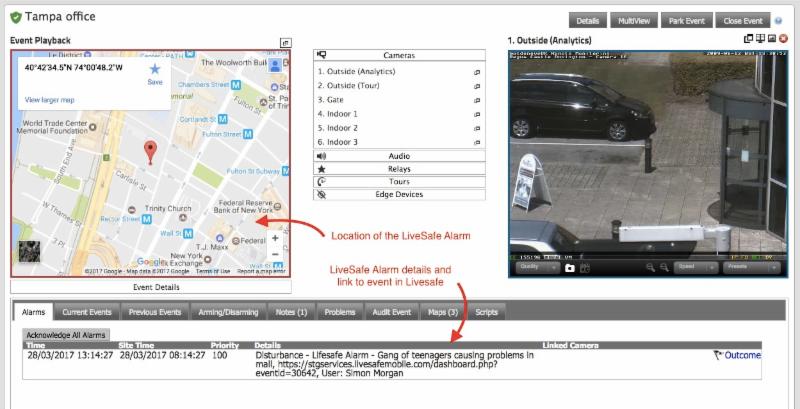Click the Outcome flag icon in alarm row
The height and width of the screenshot is (409, 800).
click(718, 355)
